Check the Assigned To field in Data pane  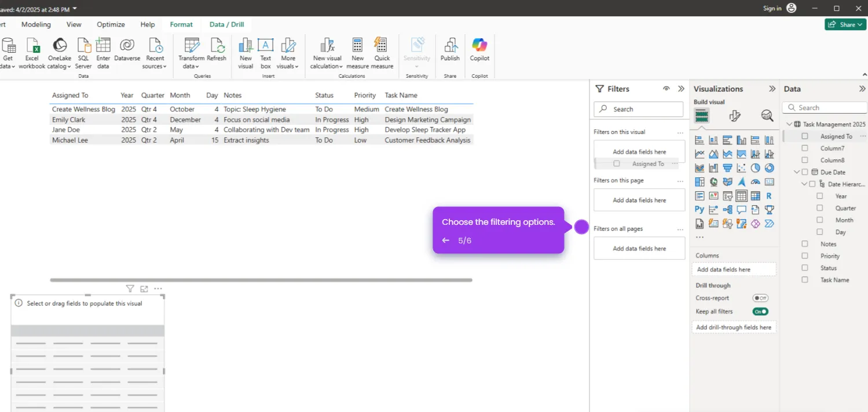coord(804,136)
